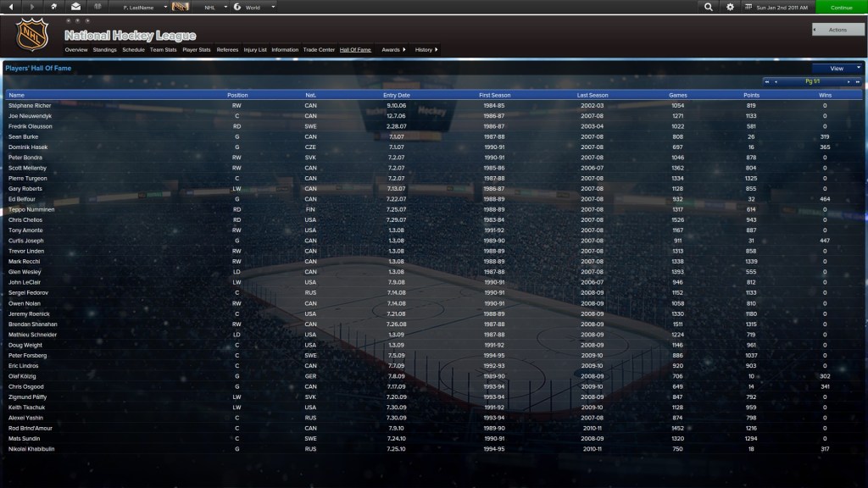868x488 pixels.
Task: Open the mail inbox icon
Action: tap(76, 7)
